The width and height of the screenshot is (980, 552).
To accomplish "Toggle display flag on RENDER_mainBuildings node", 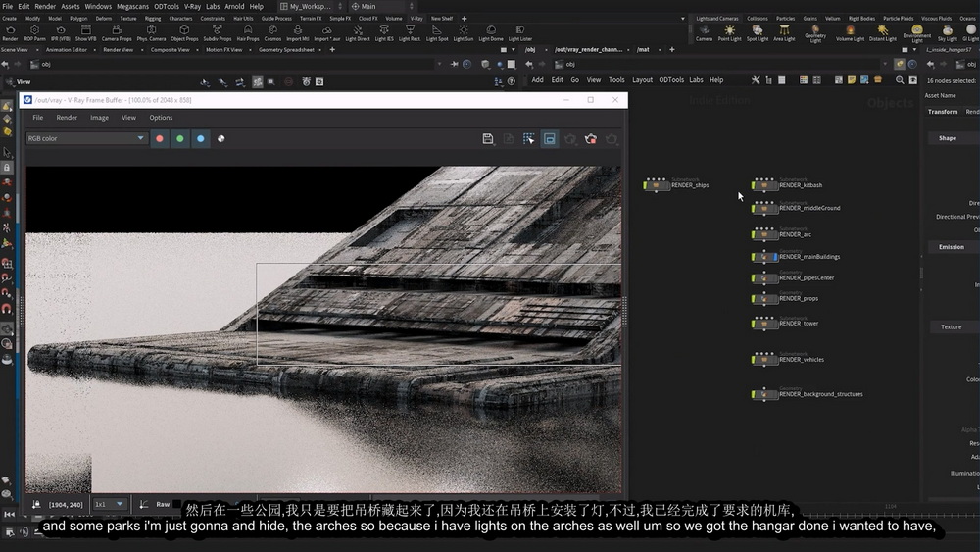I will (x=775, y=257).
